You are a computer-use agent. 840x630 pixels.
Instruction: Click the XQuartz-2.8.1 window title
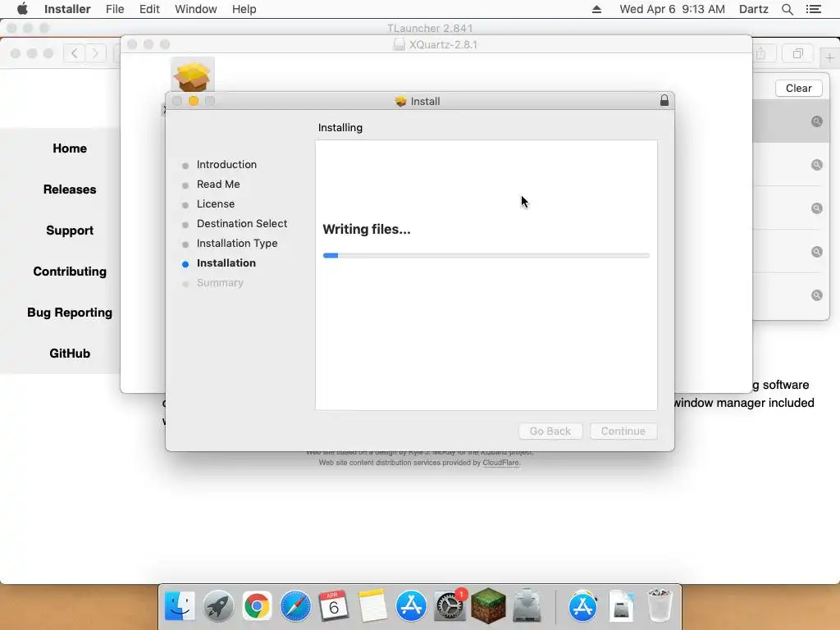(x=442, y=44)
